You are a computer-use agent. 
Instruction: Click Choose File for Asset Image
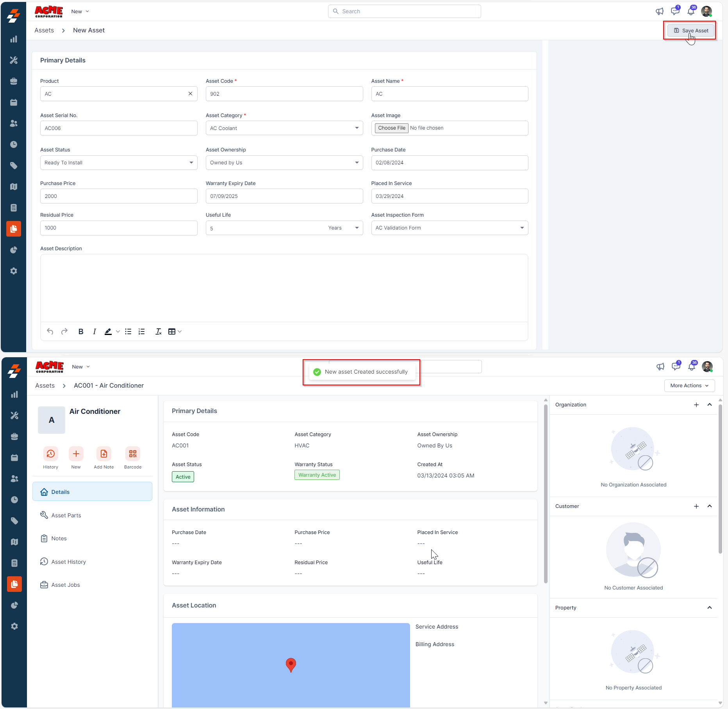click(391, 128)
